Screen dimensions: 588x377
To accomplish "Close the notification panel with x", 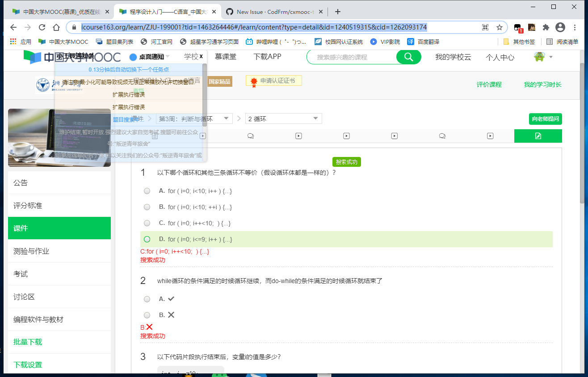I will (x=201, y=56).
